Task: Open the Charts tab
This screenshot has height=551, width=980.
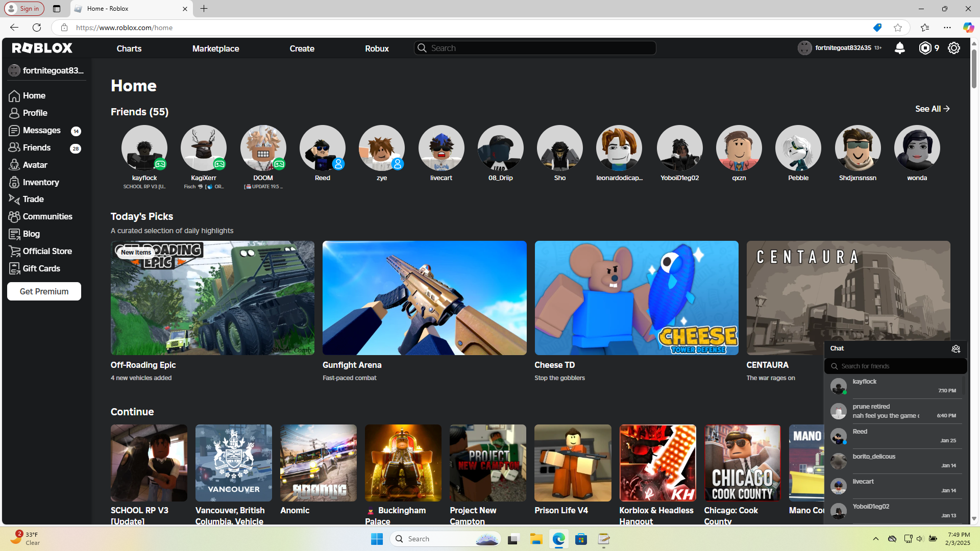Action: click(x=129, y=48)
